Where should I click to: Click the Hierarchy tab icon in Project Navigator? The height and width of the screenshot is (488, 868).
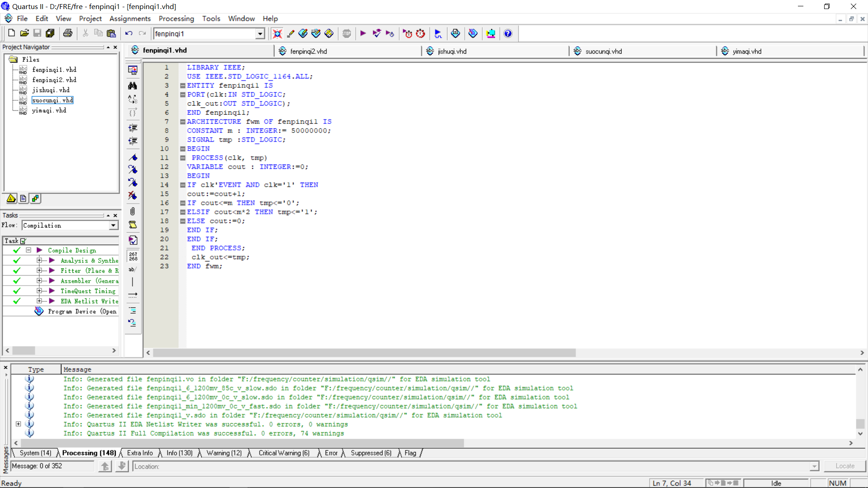pos(11,198)
